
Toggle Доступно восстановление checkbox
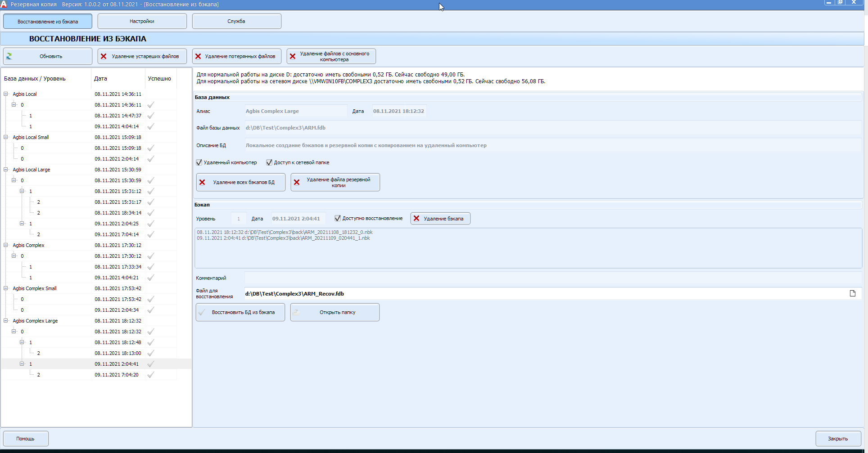coord(338,218)
